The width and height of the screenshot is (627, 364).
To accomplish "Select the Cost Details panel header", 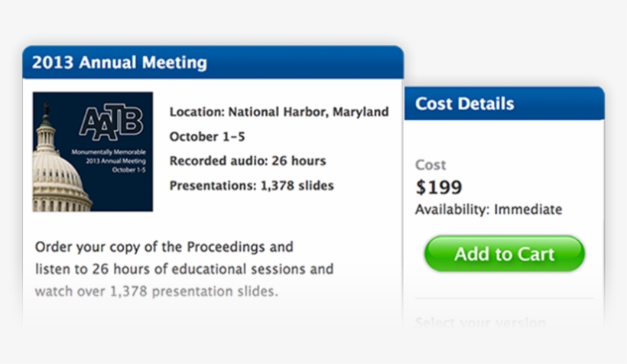I will (505, 103).
